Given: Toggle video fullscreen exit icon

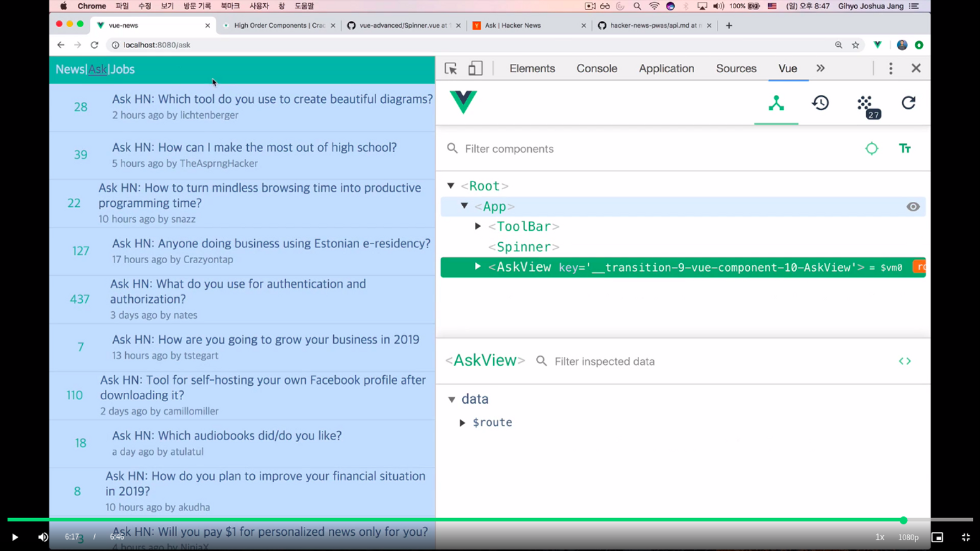Looking at the screenshot, I should coord(965,537).
